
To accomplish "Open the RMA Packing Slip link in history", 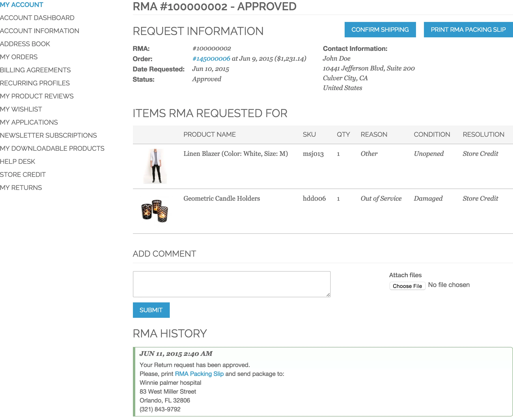I will coord(199,374).
